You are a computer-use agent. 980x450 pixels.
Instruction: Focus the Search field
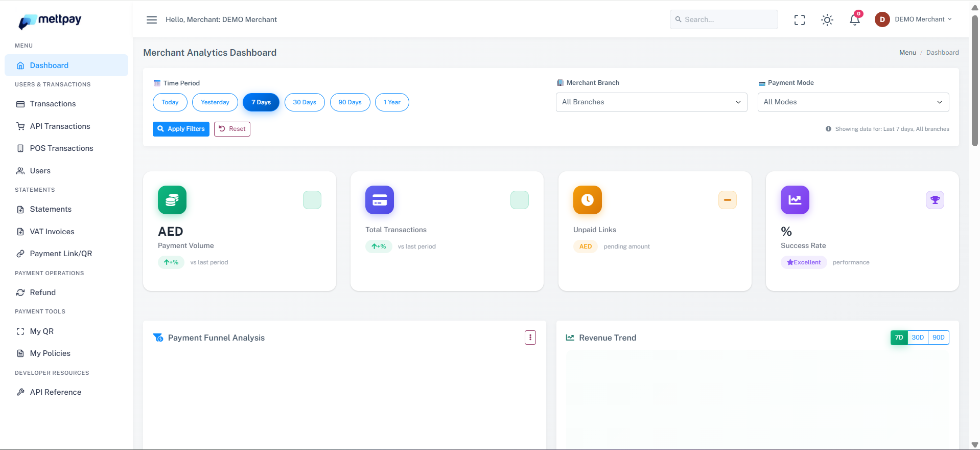pos(724,19)
